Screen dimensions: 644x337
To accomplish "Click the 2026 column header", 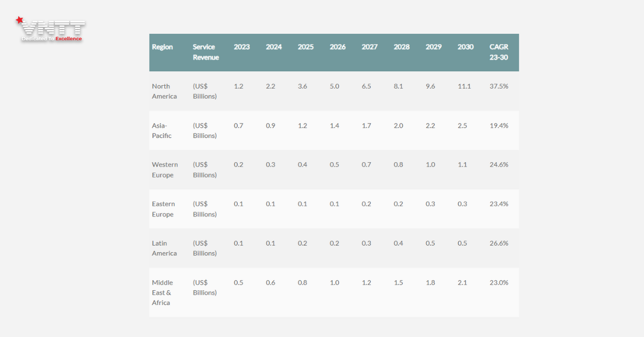I will pyautogui.click(x=338, y=47).
